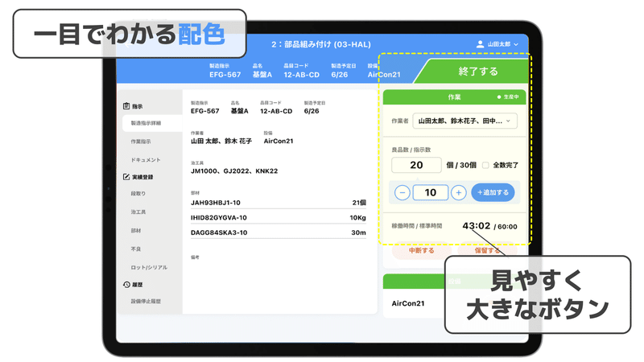Click the 実績登録 edit icon
The height and width of the screenshot is (362, 644).
click(126, 177)
